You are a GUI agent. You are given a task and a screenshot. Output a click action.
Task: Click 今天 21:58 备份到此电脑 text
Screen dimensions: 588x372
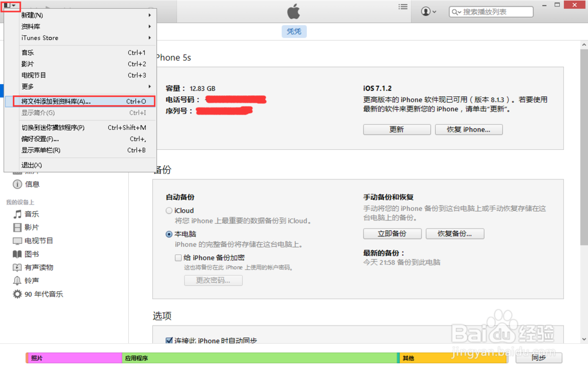[402, 262]
